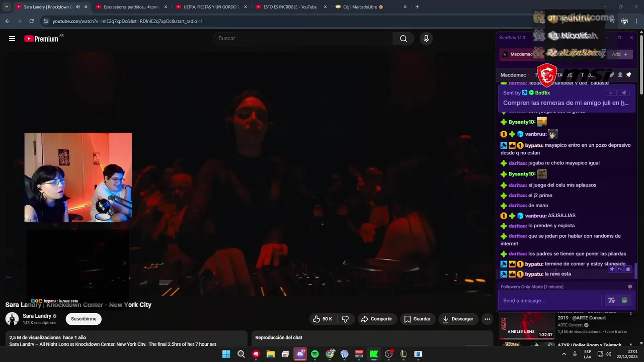The width and height of the screenshot is (644, 362).
Task: Click the webcam overlay picture-in-picture
Action: click(x=78, y=177)
